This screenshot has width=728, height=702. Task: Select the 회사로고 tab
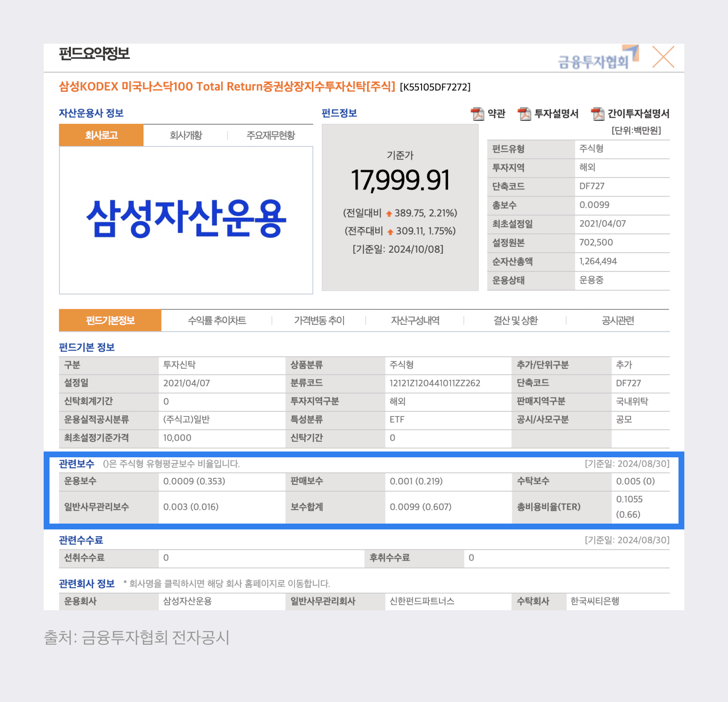tap(101, 135)
